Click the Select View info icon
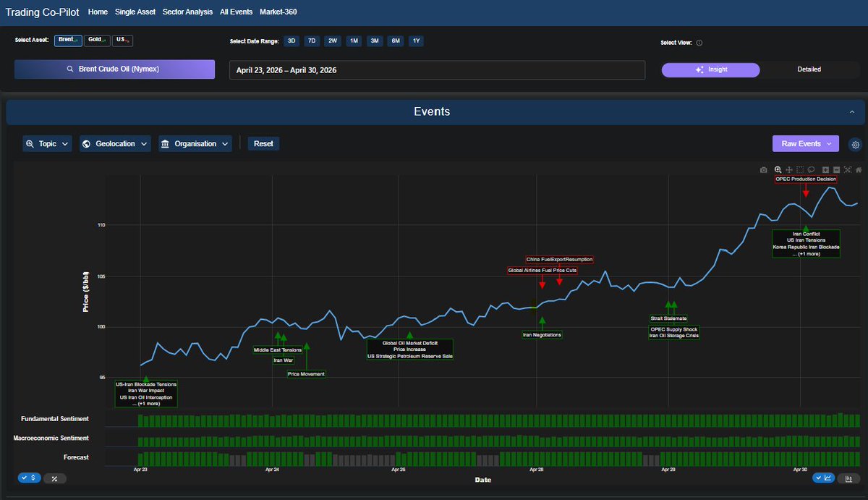This screenshot has width=868, height=500. 699,43
